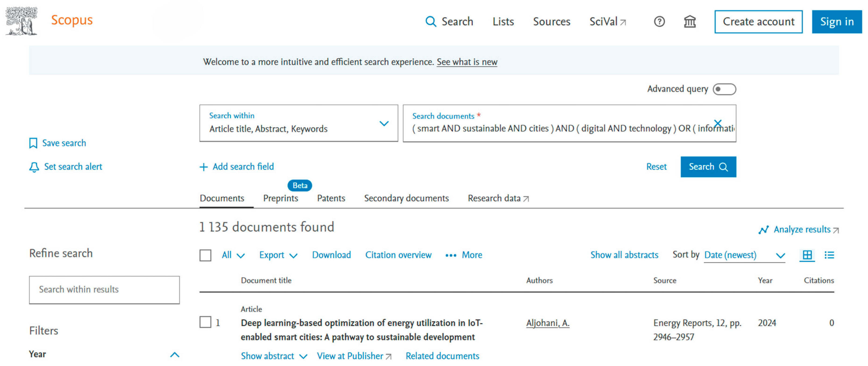Open the See what is new link
This screenshot has height=366, width=868.
point(467,62)
